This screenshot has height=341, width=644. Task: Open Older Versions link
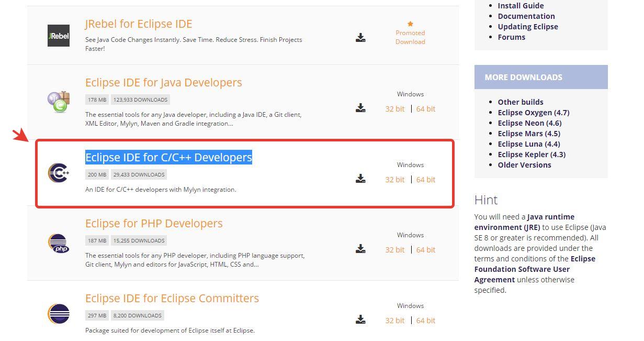[x=524, y=165]
